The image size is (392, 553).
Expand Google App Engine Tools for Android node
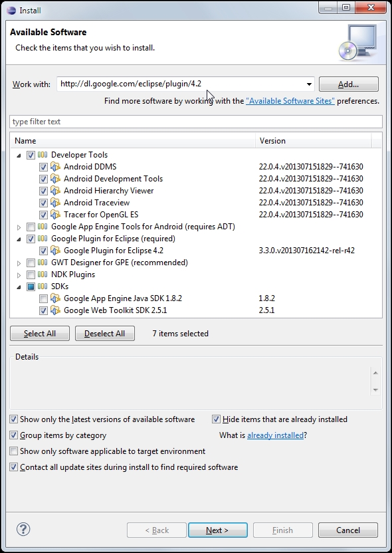[x=19, y=227]
